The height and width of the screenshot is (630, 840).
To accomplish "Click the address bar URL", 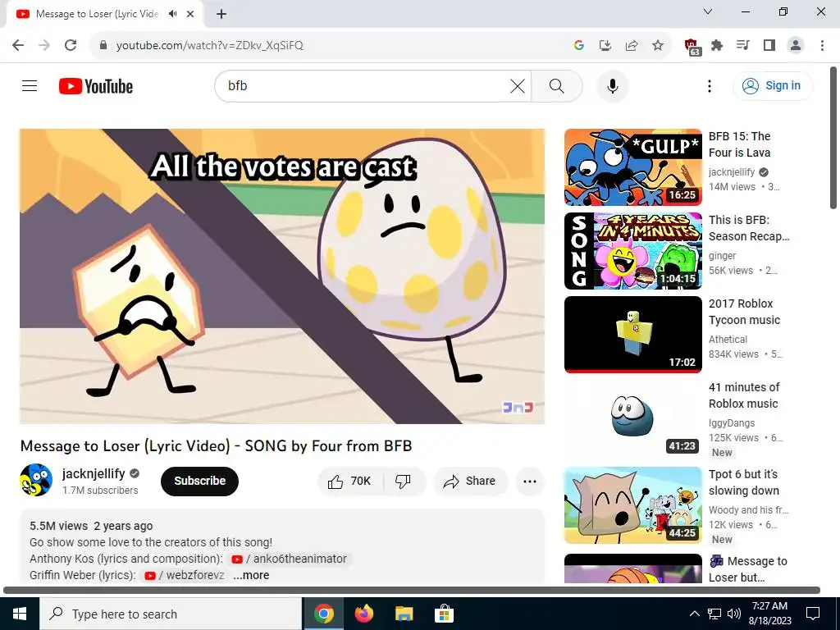I will pyautogui.click(x=209, y=46).
